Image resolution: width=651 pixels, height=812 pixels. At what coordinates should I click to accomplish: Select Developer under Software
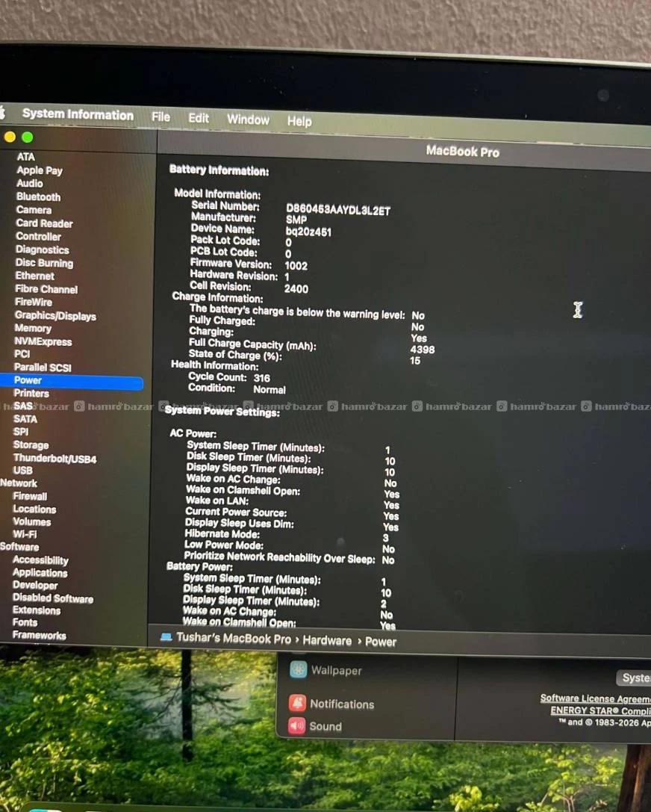(x=35, y=585)
